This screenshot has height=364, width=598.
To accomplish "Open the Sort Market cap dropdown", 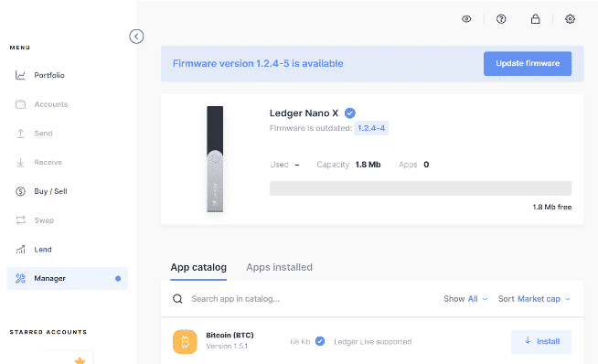I will 534,299.
